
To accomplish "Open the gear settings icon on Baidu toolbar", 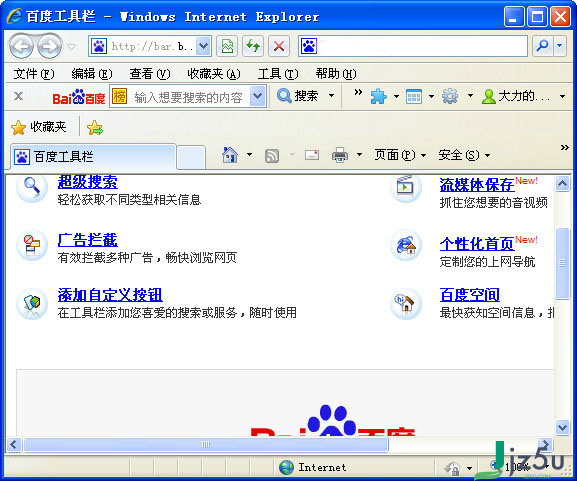I will pyautogui.click(x=450, y=96).
